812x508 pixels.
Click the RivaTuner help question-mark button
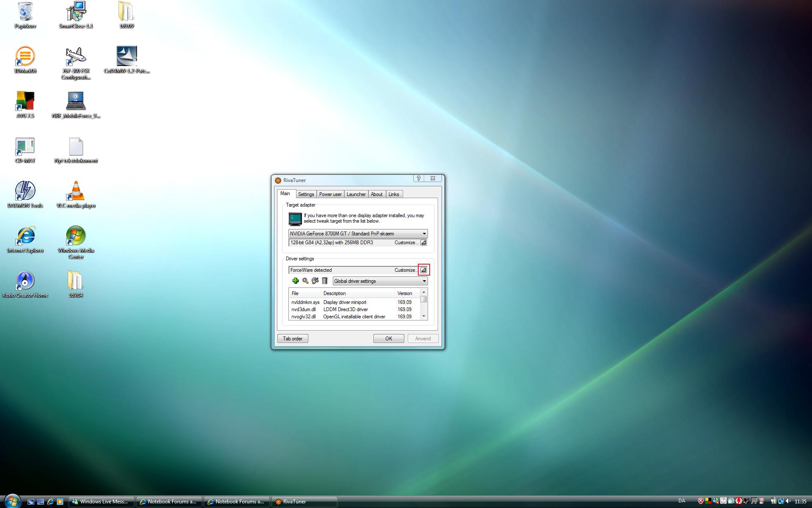tap(419, 178)
